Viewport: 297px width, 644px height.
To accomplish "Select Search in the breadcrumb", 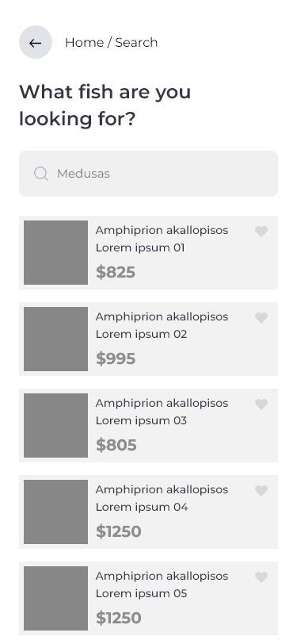I will 136,42.
